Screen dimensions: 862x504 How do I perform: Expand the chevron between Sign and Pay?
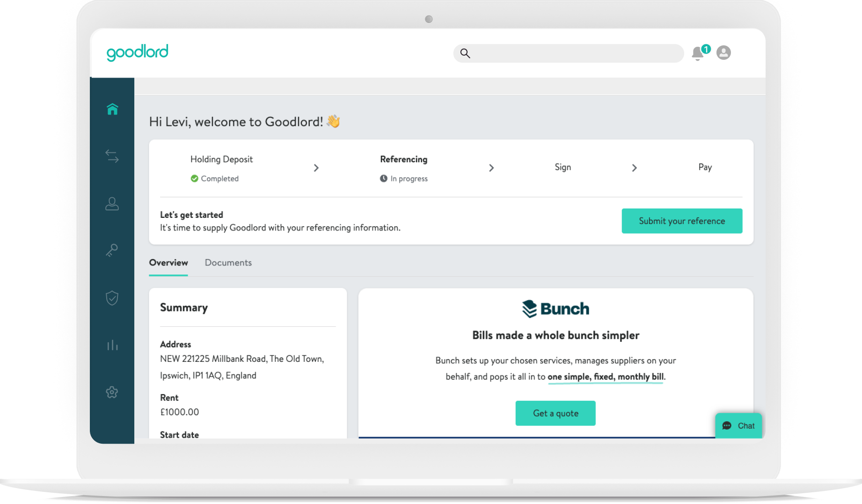[x=635, y=168]
